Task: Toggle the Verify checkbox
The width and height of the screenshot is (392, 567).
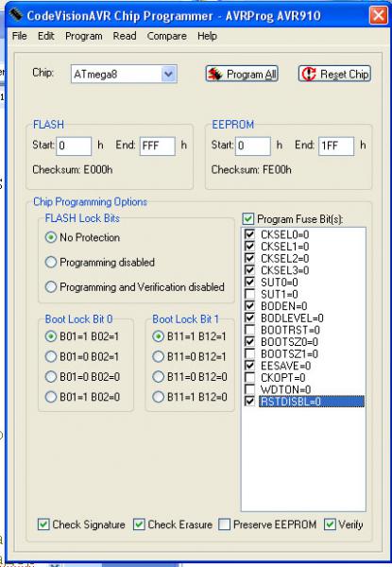Action: click(x=330, y=524)
